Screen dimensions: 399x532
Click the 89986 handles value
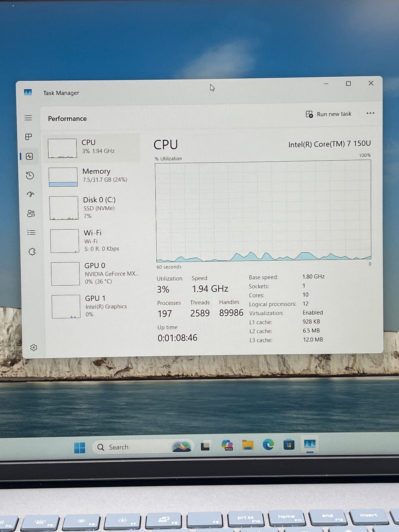[x=231, y=313]
